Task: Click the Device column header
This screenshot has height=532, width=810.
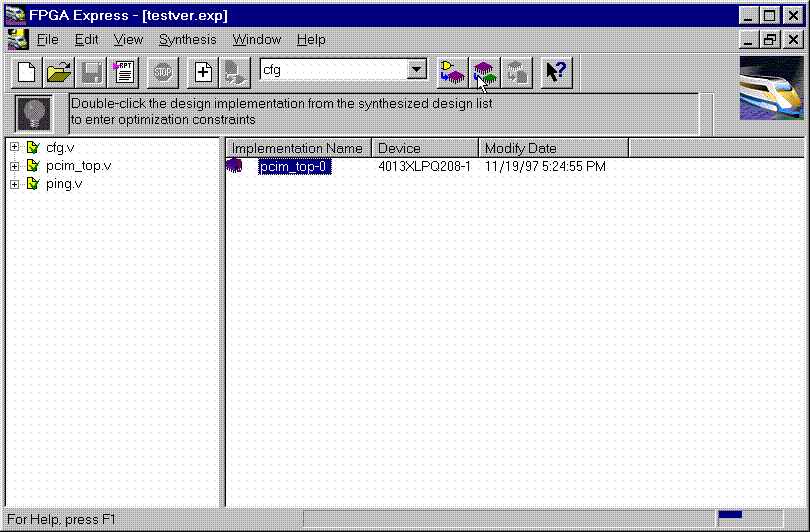Action: [x=424, y=148]
